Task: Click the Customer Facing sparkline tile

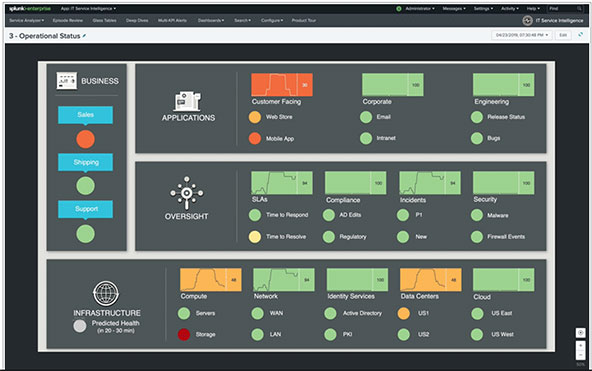Action: coord(282,85)
